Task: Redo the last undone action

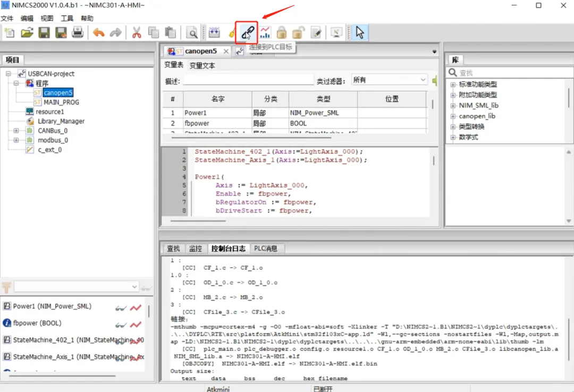Action: click(x=116, y=32)
